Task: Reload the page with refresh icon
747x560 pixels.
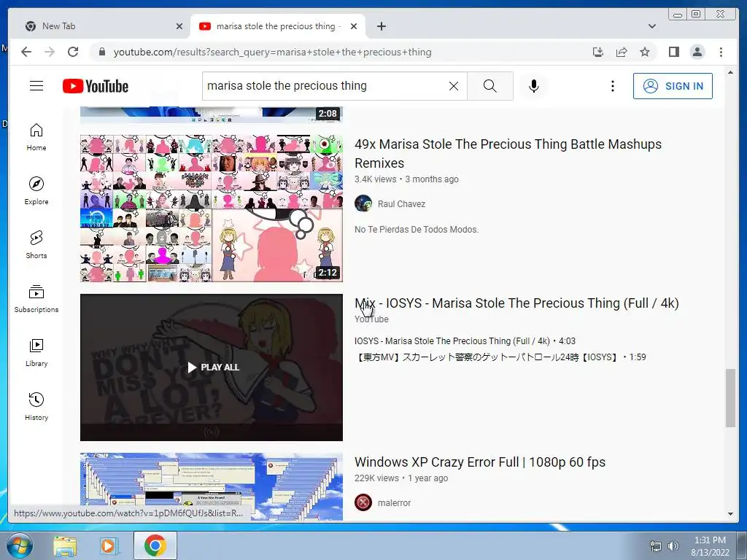Action: coord(73,52)
